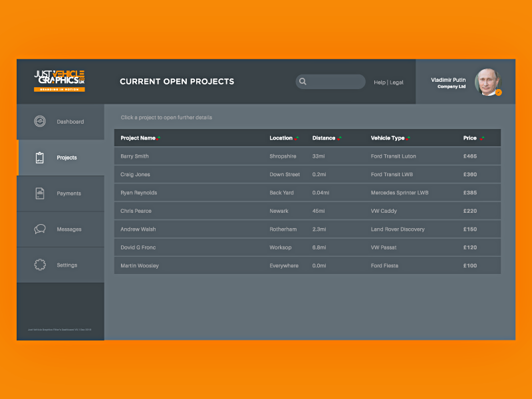Click the Projects clipboard icon

point(41,158)
